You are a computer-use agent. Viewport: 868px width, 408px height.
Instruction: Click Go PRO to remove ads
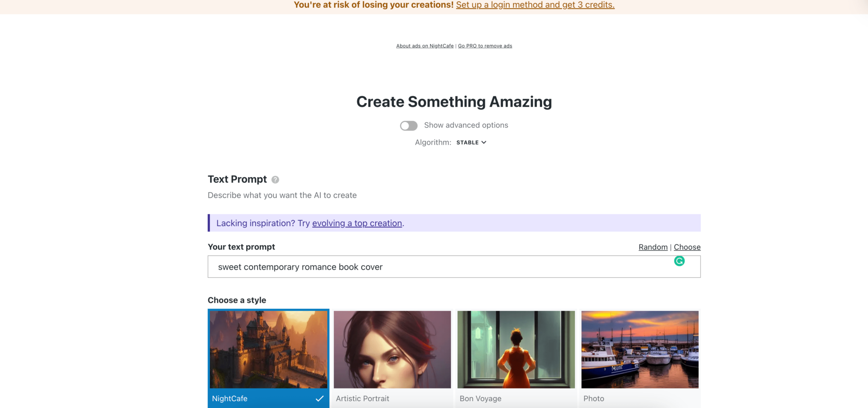pyautogui.click(x=485, y=46)
